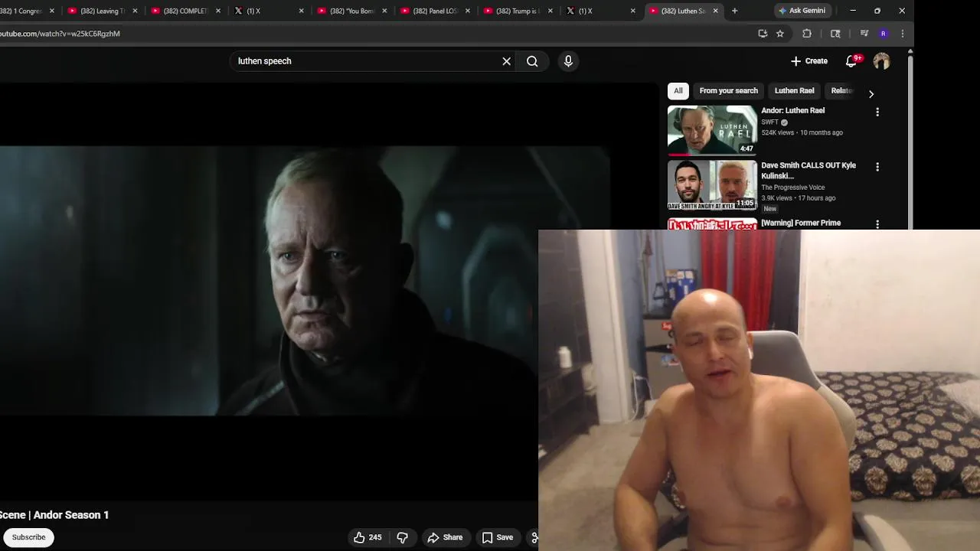
Task: Open options for '[Warning] Former Prime' video
Action: point(877,224)
